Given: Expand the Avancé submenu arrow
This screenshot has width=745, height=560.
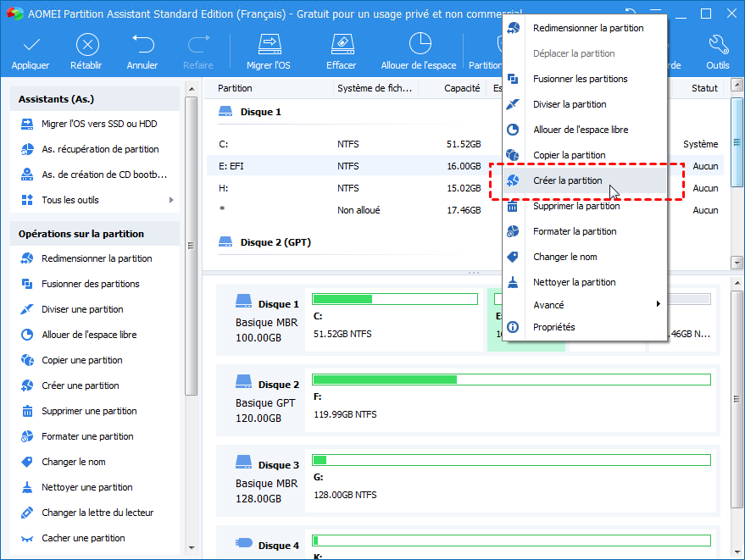Looking at the screenshot, I should click(x=658, y=304).
